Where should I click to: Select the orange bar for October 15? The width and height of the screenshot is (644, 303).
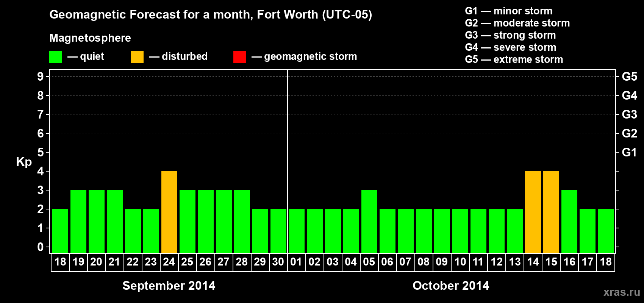point(551,212)
